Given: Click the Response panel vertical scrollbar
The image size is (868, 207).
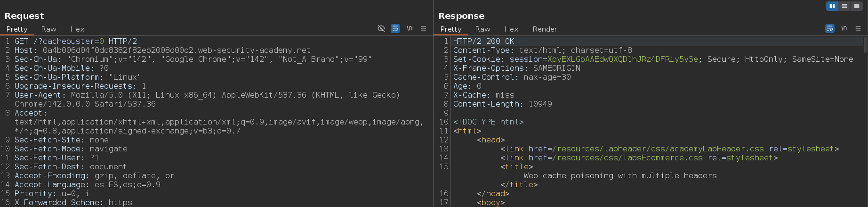Looking at the screenshot, I should pos(865,45).
